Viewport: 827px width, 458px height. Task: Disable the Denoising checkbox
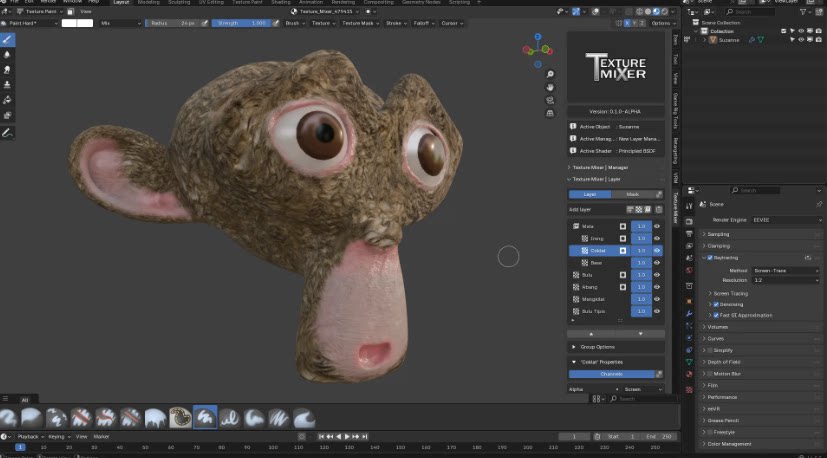click(716, 304)
